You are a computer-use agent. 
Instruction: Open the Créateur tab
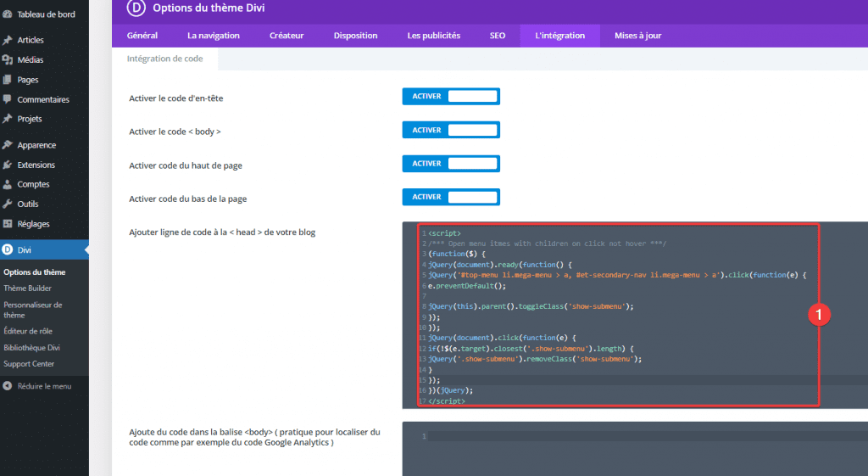click(287, 36)
